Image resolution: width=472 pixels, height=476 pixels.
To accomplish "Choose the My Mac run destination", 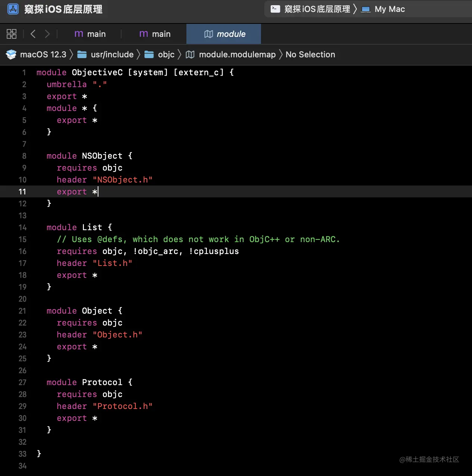I will point(390,9).
